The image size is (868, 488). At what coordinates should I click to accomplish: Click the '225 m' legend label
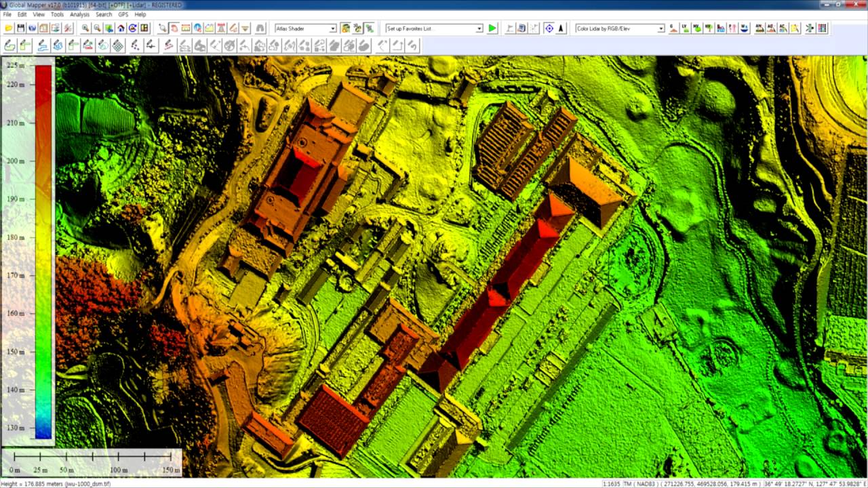point(16,65)
